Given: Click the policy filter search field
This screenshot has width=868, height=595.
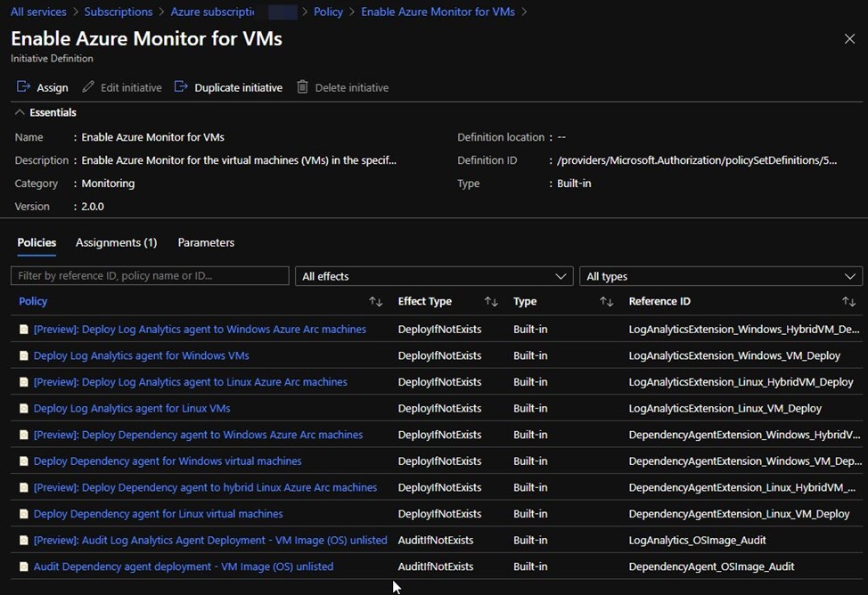Looking at the screenshot, I should [x=150, y=276].
